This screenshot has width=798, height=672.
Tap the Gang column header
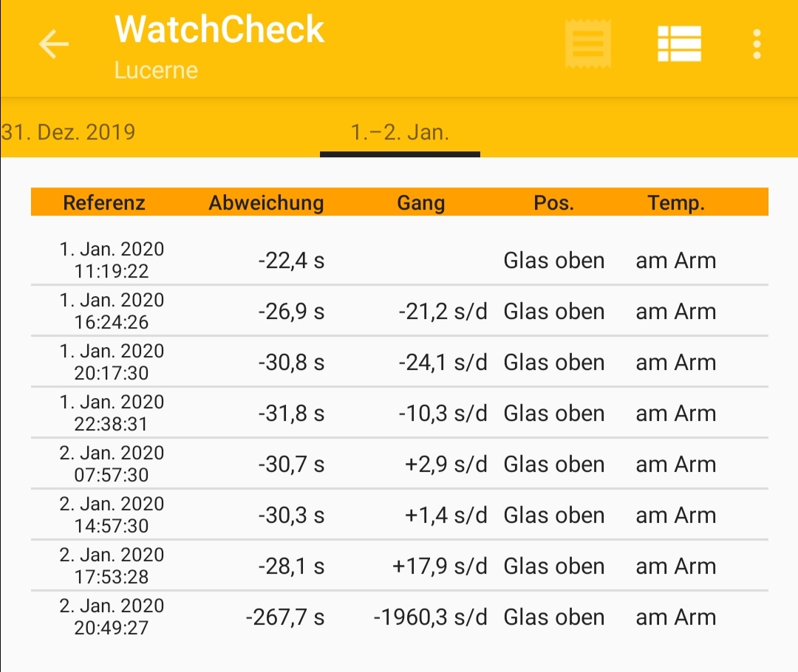[420, 202]
